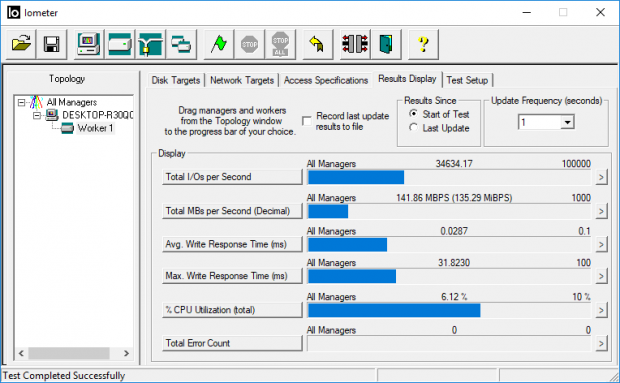620x383 pixels.
Task: Click the Total Error Count button
Action: click(232, 343)
